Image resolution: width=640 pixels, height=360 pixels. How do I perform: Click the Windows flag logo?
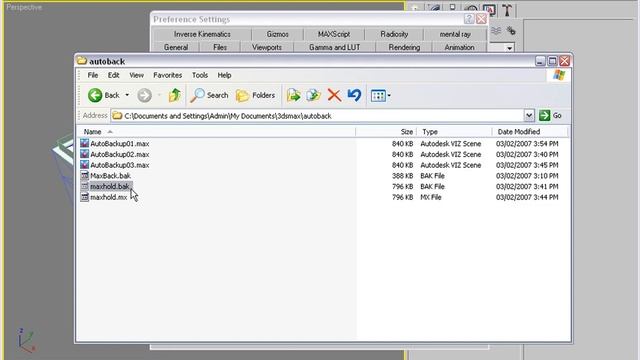tap(559, 75)
